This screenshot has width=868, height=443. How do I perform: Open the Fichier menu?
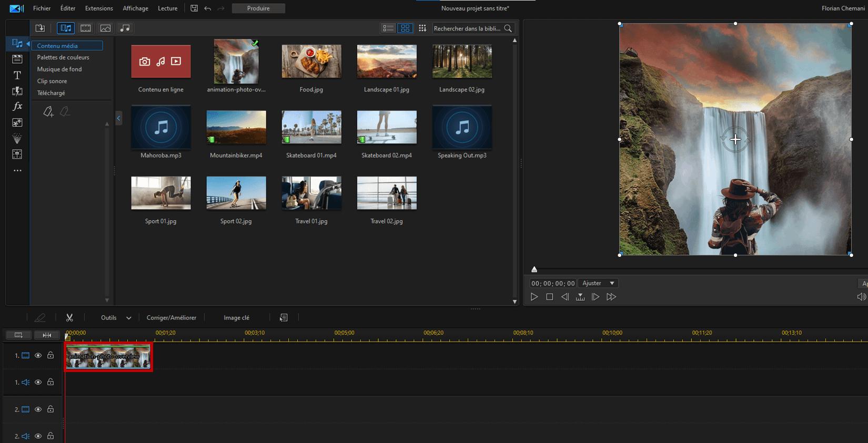tap(42, 8)
